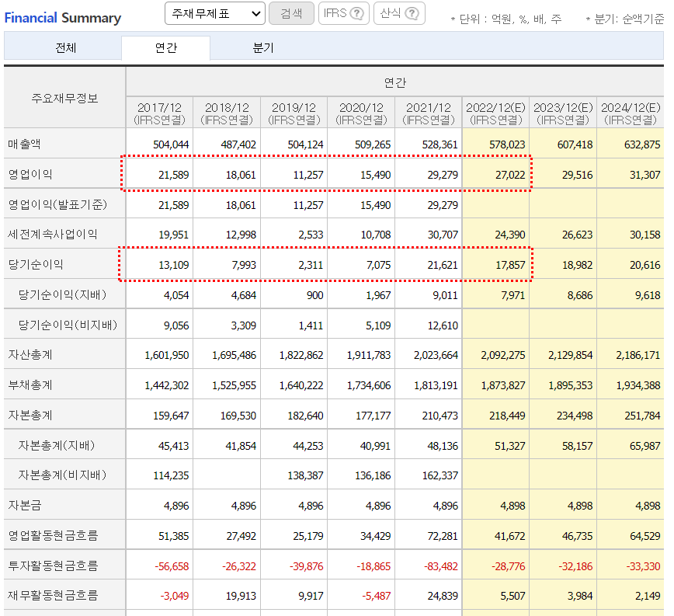The height and width of the screenshot is (616, 674).
Task: Click the Financial Summary heading
Action: [x=63, y=18]
